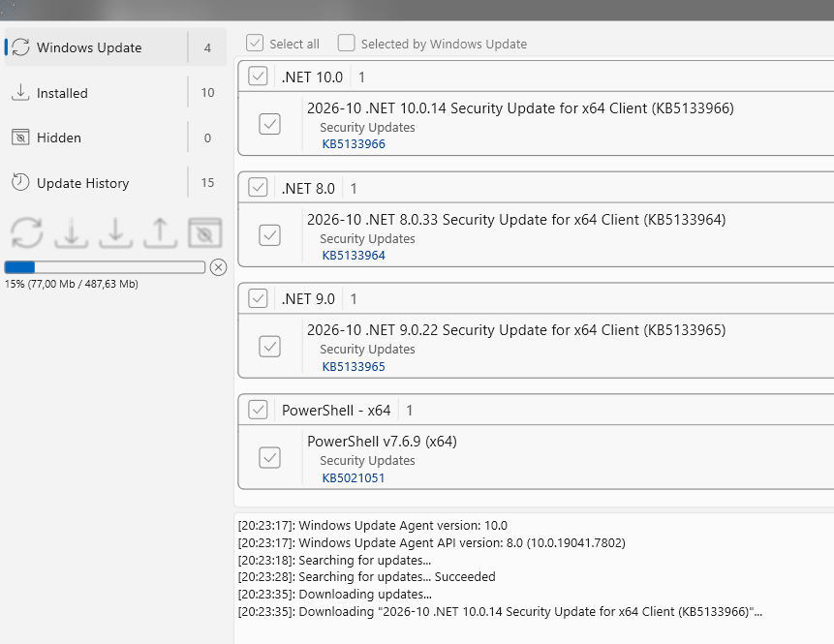Deselect the PowerShell v7.6.9 (x64) checkbox
Screen dimensions: 834x644
pyautogui.click(x=269, y=457)
